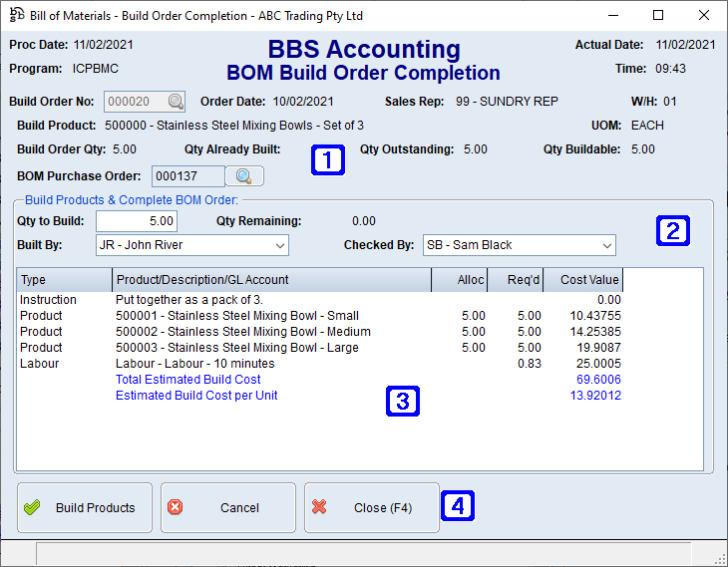Screen dimensions: 728x567
Task: Select the 500001 Mixing Bowl Small row
Action: tap(237, 316)
